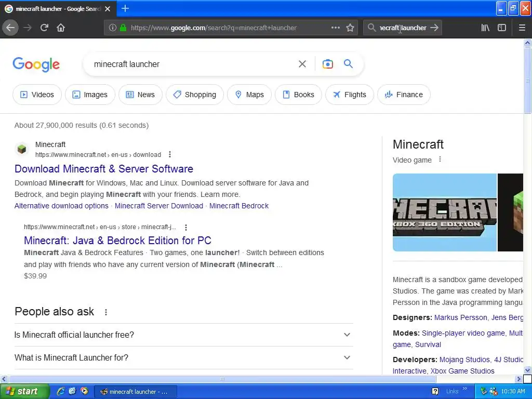The image size is (532, 399).
Task: Open the Mojang Studios developer link
Action: click(x=464, y=360)
